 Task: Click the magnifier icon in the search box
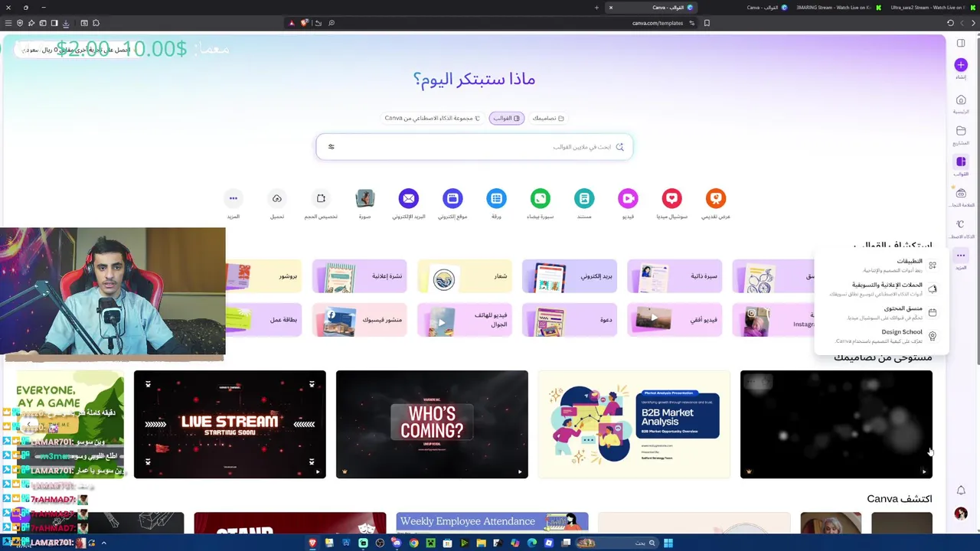click(x=619, y=147)
